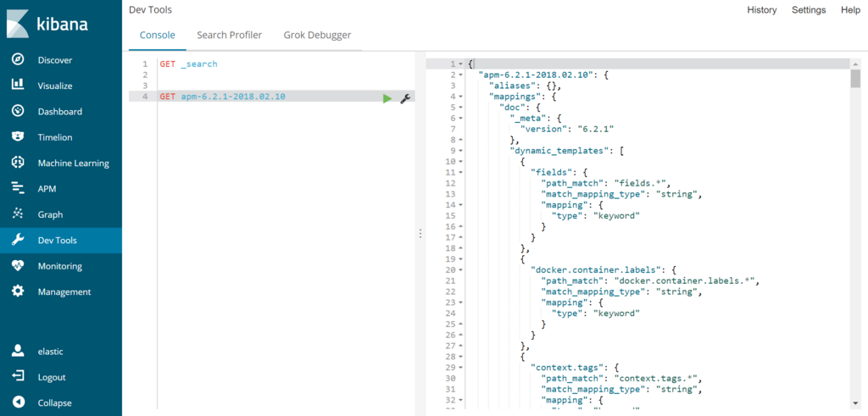Click the Collapse sidebar arrow icon

pos(18,402)
